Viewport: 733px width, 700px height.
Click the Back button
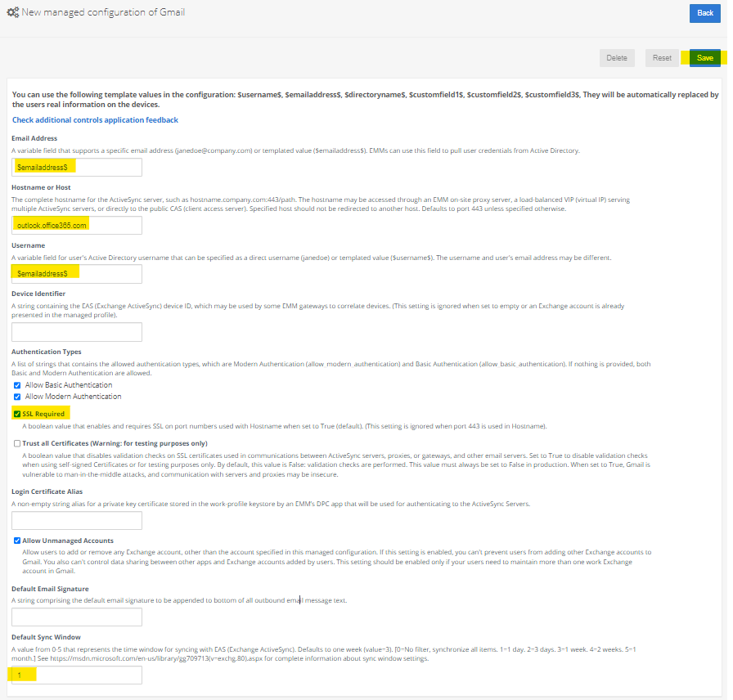[704, 13]
